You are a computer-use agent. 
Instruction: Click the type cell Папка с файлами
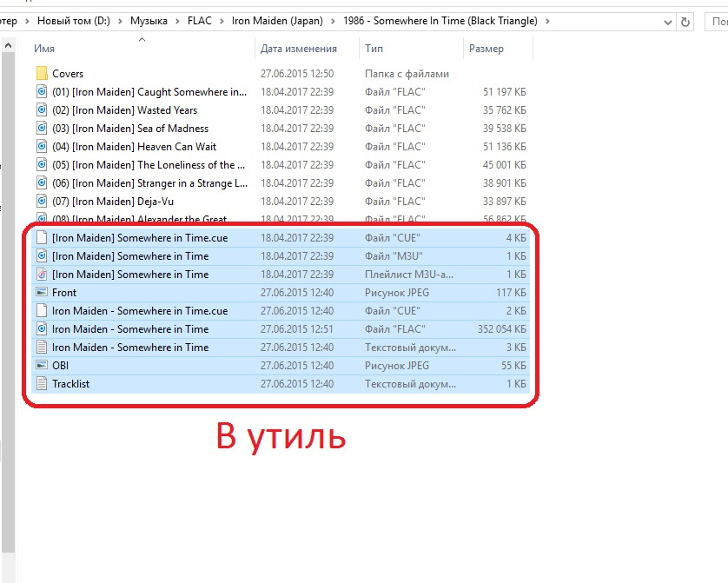click(407, 74)
